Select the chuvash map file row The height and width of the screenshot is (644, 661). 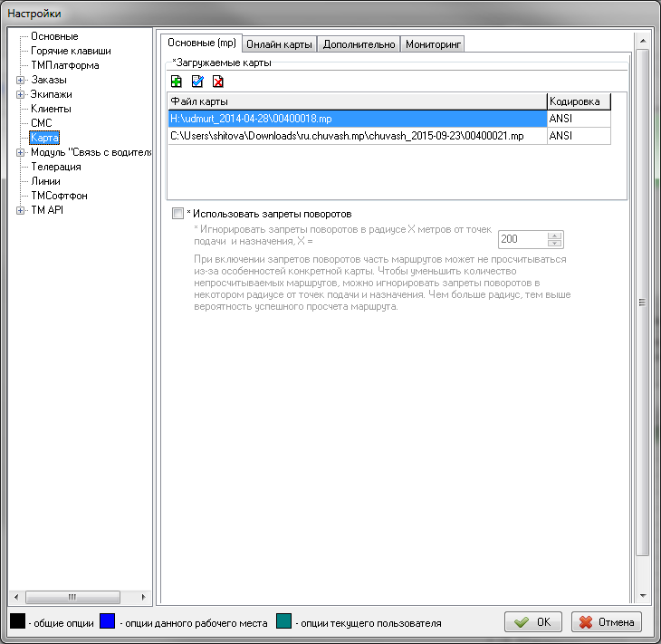[347, 135]
